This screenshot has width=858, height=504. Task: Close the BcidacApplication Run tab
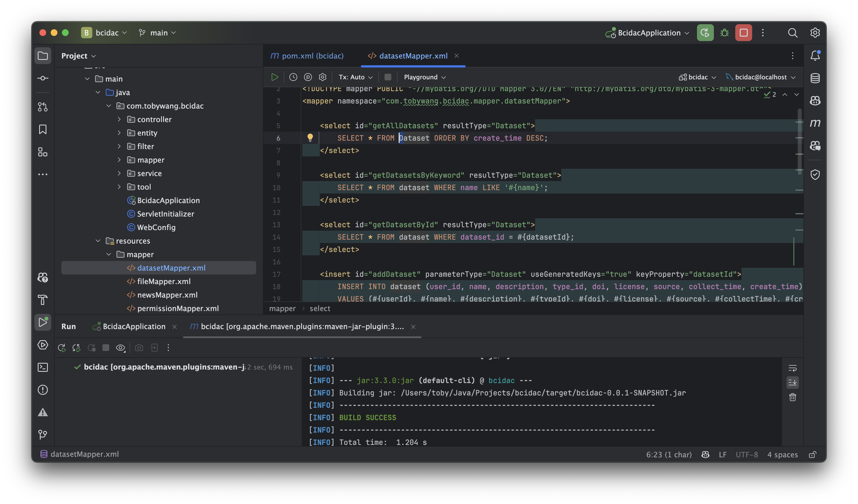pos(174,327)
